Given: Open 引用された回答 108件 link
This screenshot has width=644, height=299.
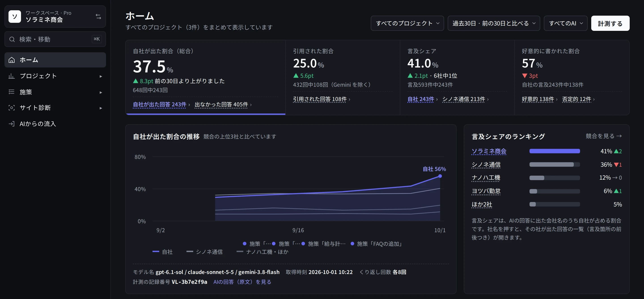Looking at the screenshot, I should pos(320,99).
